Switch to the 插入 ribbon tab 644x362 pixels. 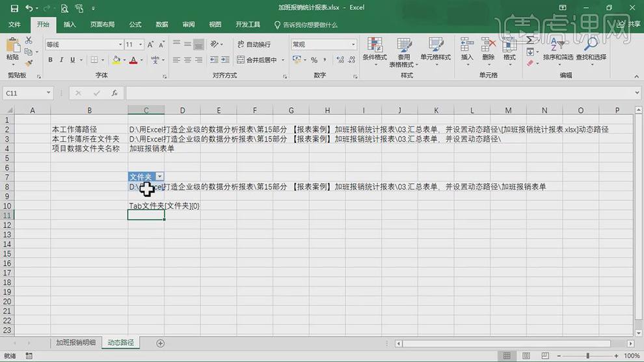pyautogui.click(x=70, y=25)
